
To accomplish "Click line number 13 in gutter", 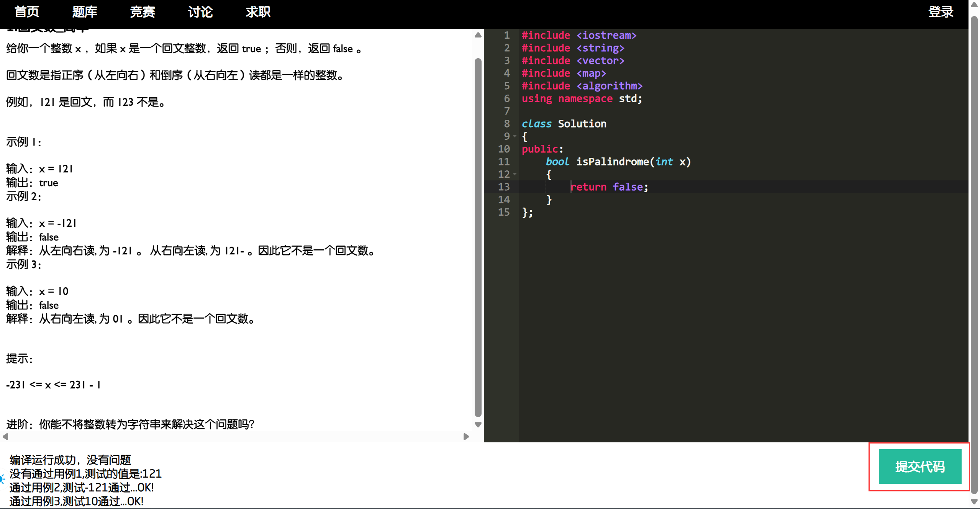I will click(x=504, y=187).
